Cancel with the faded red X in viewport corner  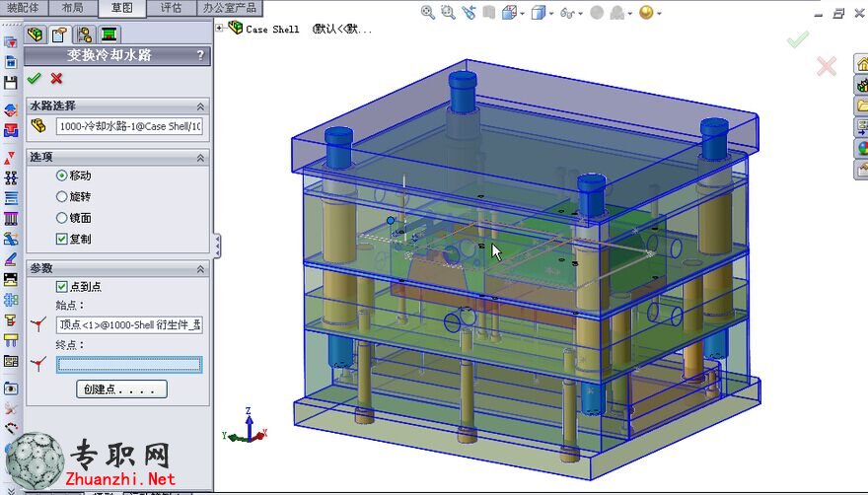click(826, 67)
